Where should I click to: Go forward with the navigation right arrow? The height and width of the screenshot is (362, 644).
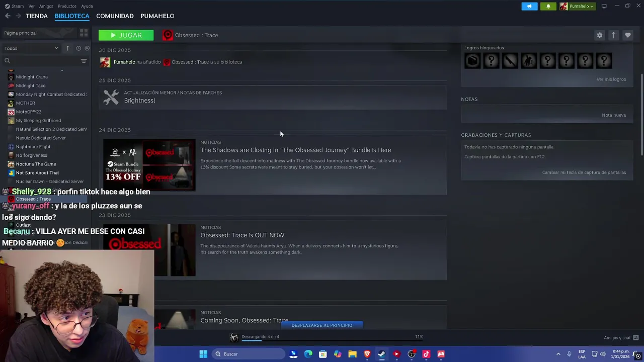[18, 16]
